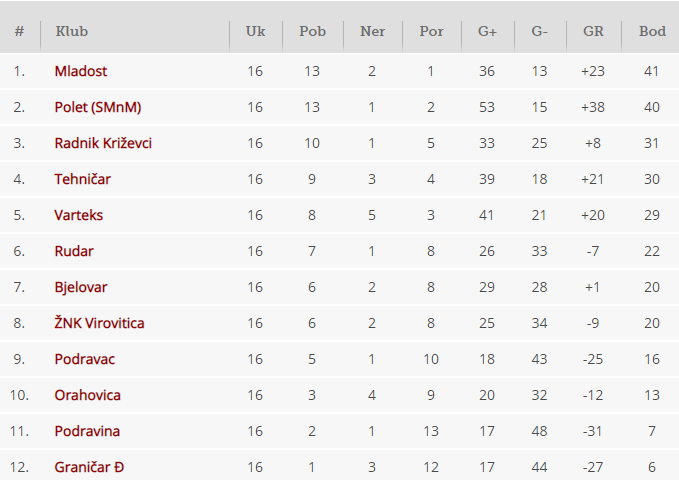Viewport: 679px width, 480px height.
Task: Open the Podravac club link
Action: 84,359
